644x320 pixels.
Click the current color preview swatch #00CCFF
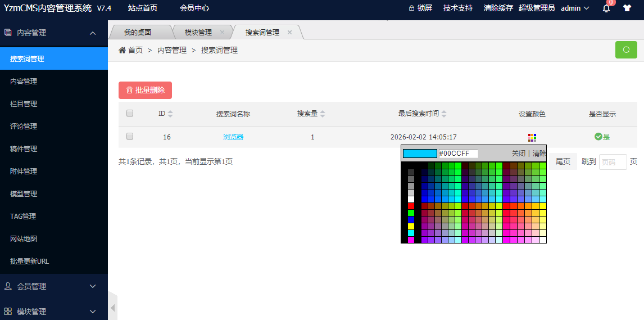tap(420, 154)
